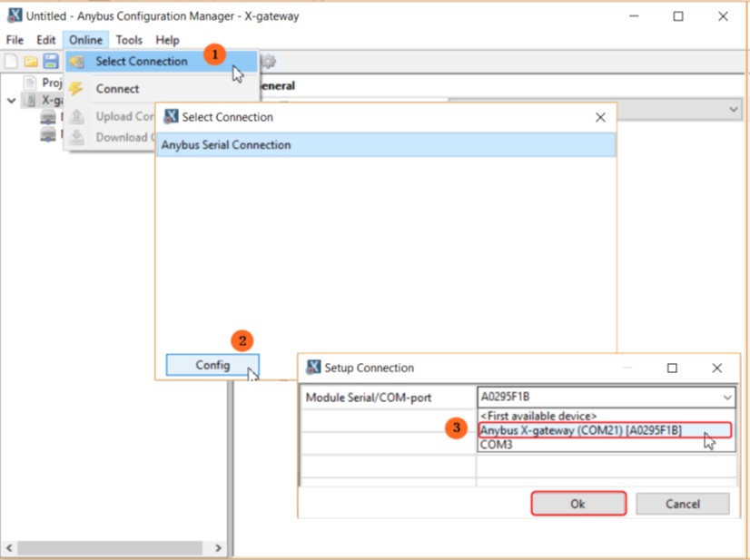The width and height of the screenshot is (750, 560).
Task: Click Cancel in Setup Connection dialog
Action: (683, 504)
